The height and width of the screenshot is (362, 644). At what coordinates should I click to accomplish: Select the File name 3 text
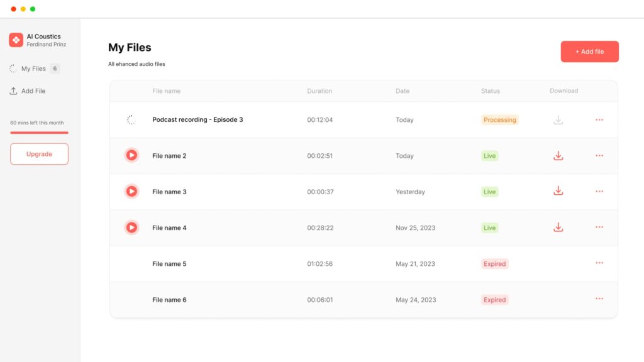tap(169, 192)
